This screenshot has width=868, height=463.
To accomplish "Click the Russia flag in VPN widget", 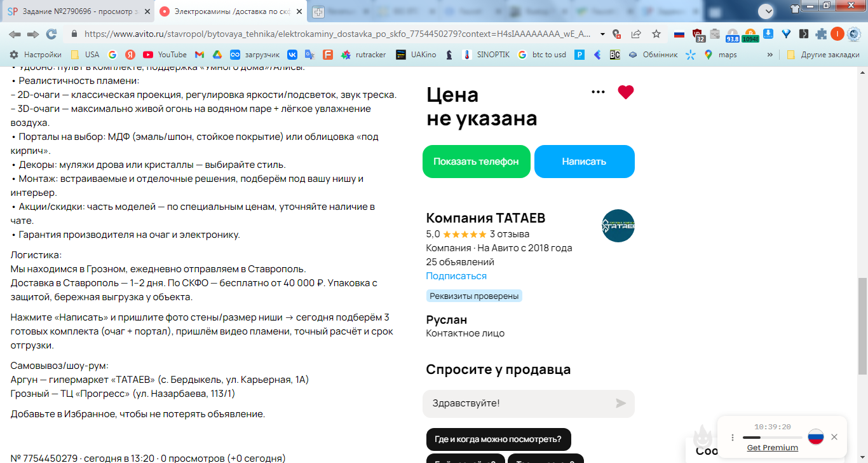I will point(816,437).
